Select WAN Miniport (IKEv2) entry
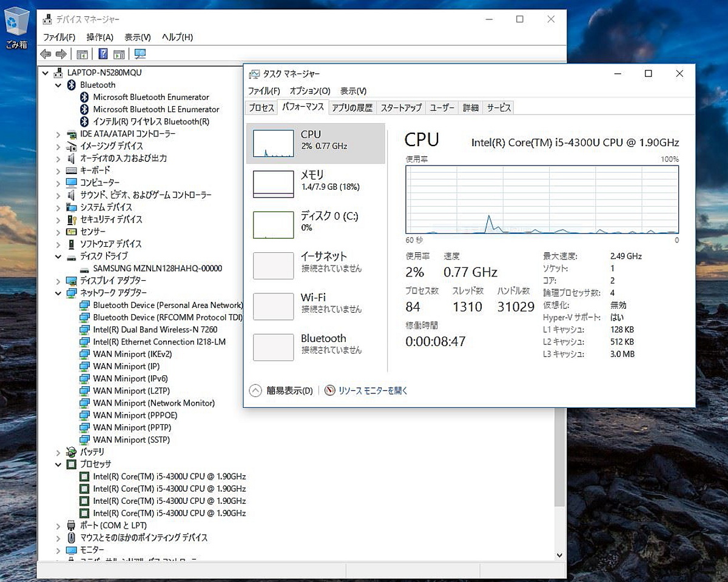 132,354
